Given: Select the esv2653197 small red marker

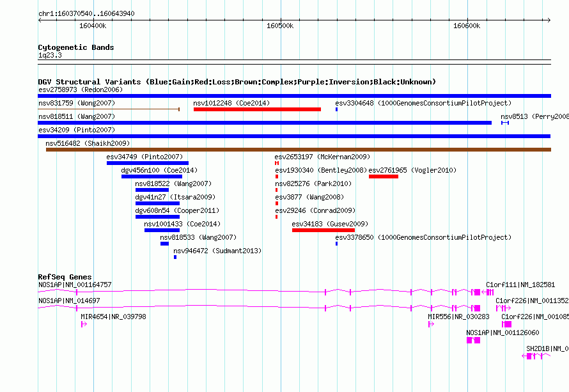Looking at the screenshot, I should (277, 163).
